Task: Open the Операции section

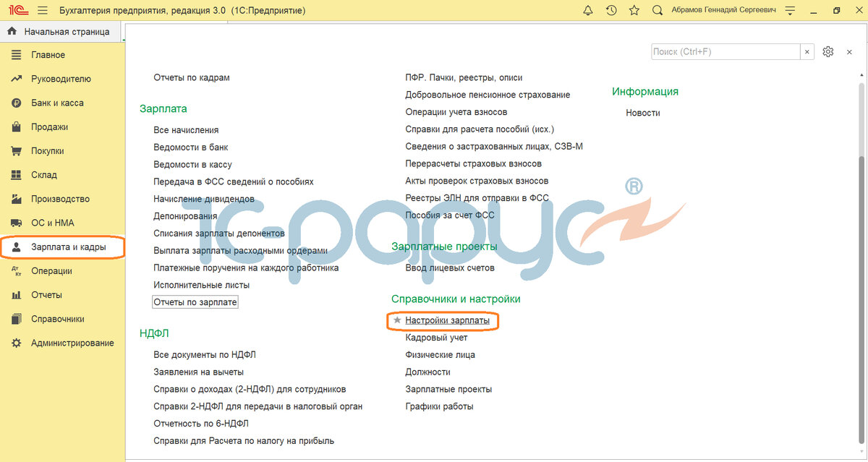Action: point(51,271)
